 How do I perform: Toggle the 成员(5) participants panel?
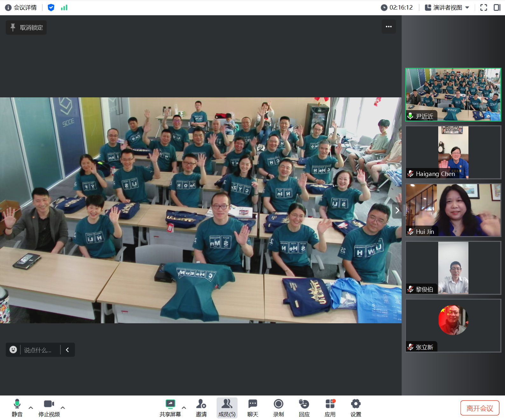227,408
